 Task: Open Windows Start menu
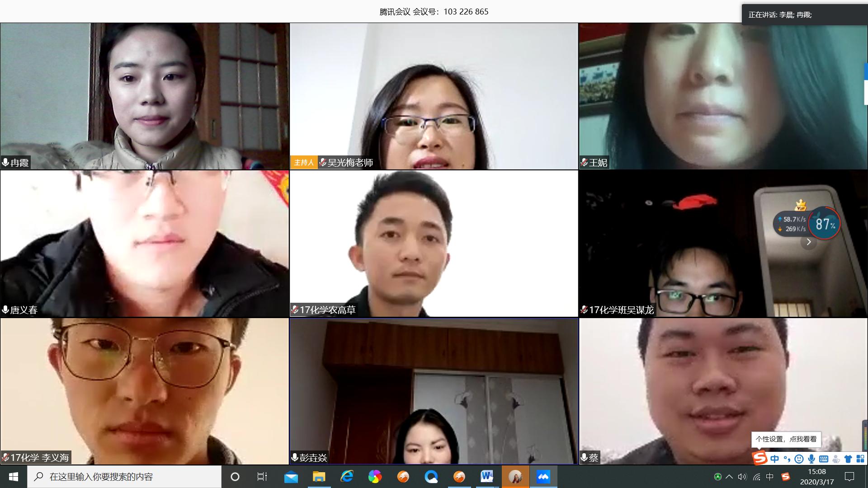13,477
